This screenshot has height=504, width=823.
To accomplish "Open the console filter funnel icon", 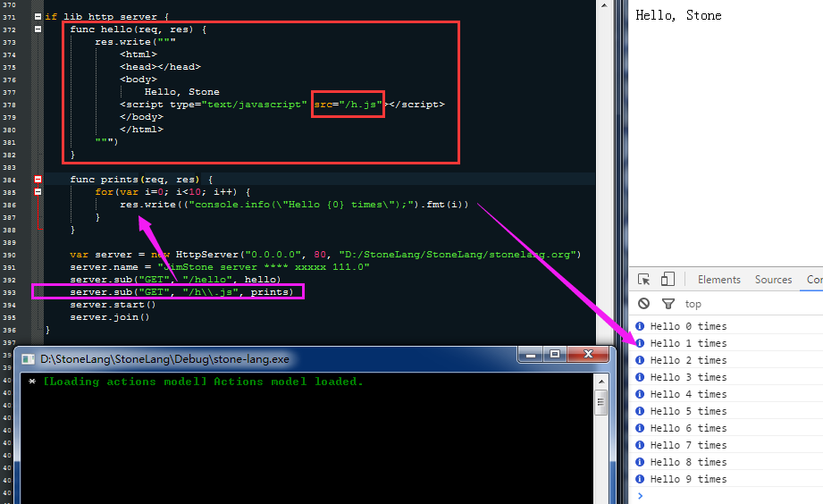I will coord(668,304).
